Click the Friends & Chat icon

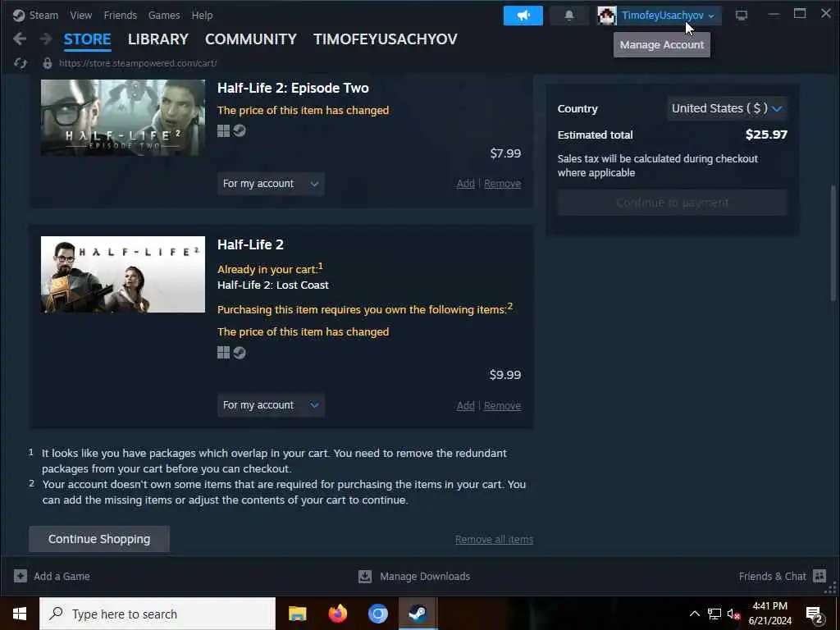[819, 576]
